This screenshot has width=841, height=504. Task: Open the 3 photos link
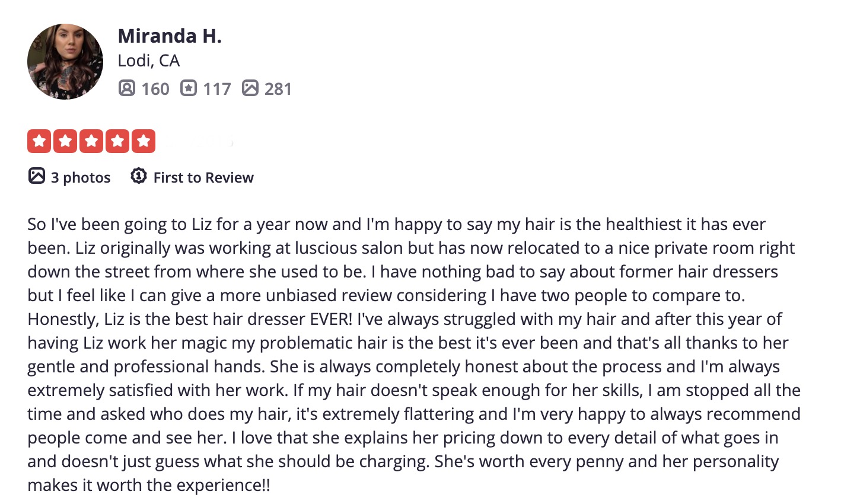81,177
